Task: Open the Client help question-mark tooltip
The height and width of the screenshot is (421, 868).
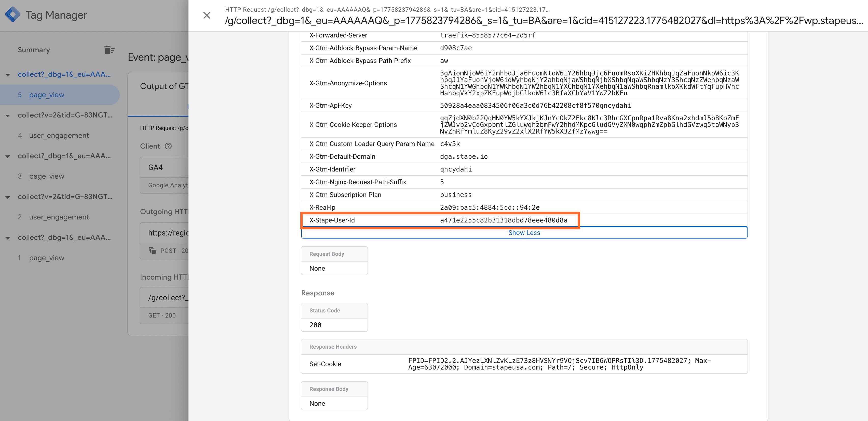Action: coord(168,146)
